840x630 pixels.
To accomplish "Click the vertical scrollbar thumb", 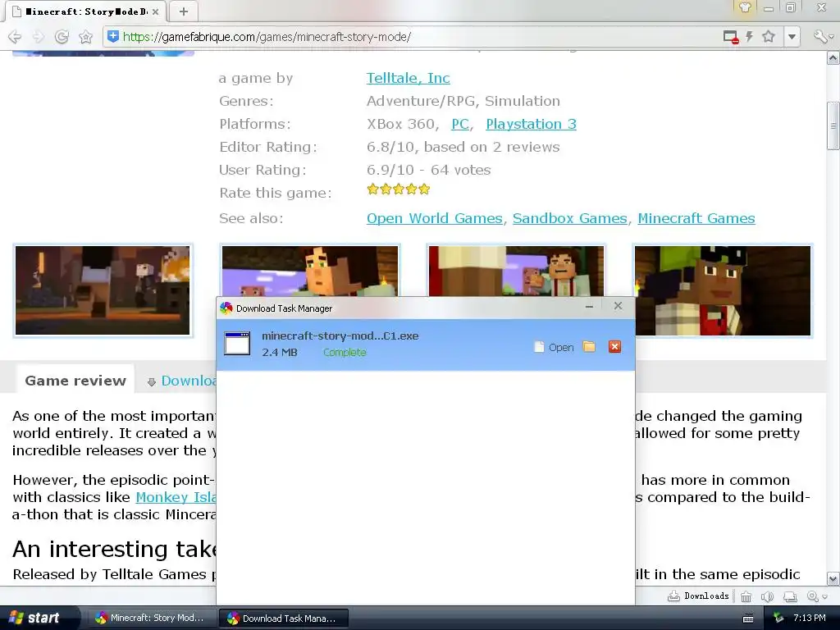I will 833,126.
